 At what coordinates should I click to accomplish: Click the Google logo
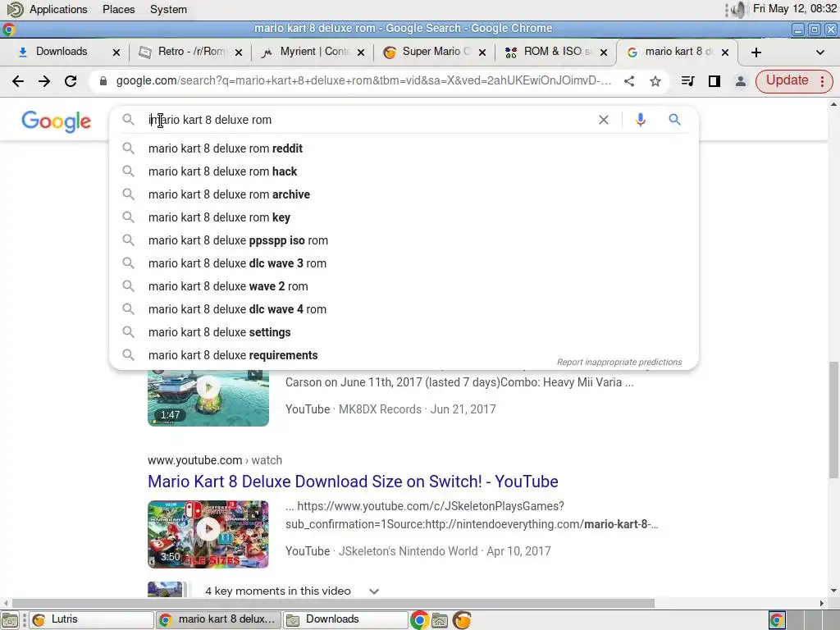tap(57, 121)
